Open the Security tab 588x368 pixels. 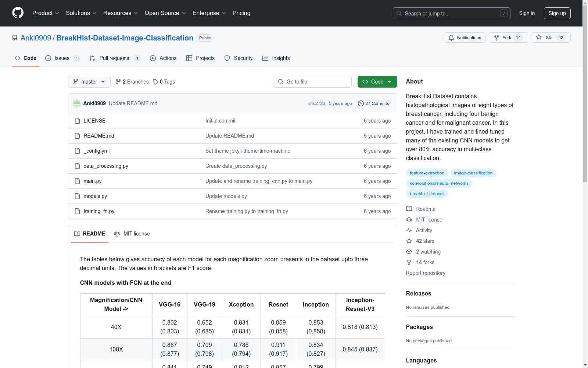coord(239,58)
